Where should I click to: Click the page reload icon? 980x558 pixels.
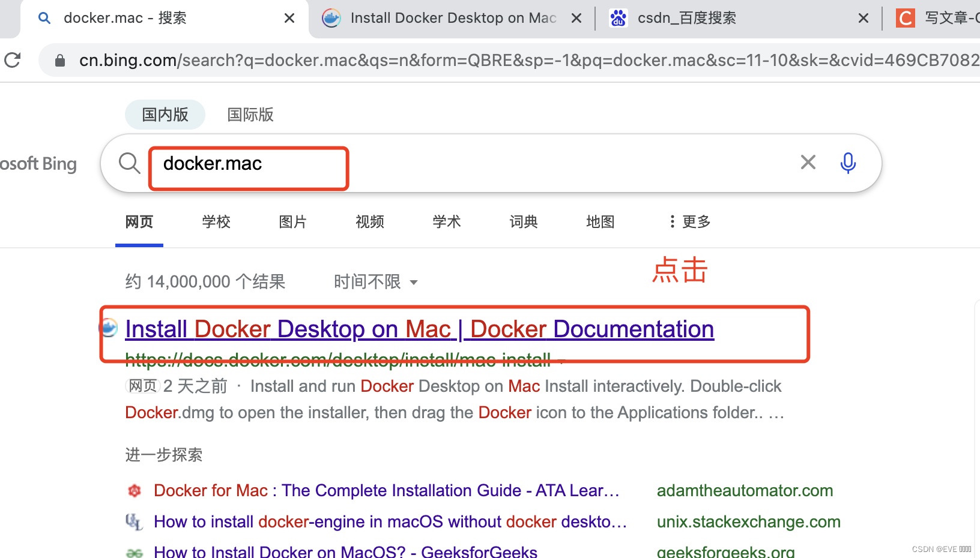[12, 60]
